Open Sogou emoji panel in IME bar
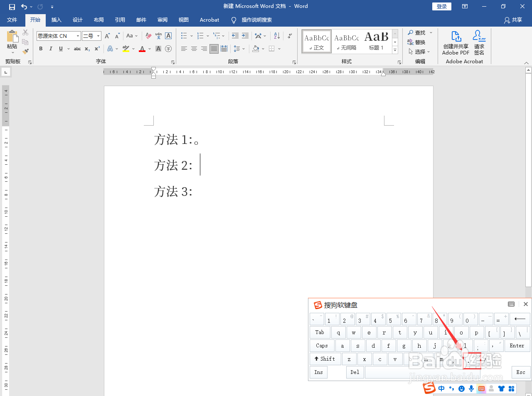 coord(461,389)
